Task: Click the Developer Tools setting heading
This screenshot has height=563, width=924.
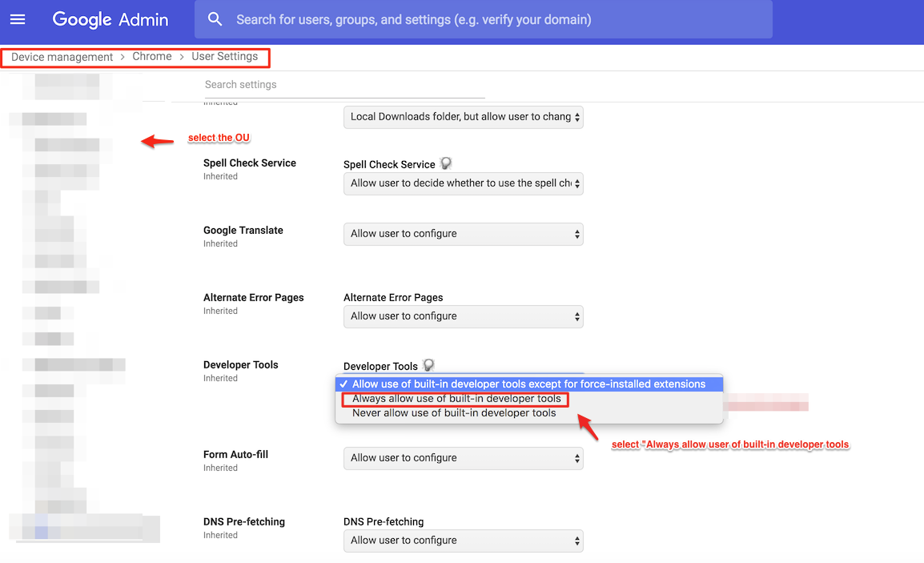Action: (x=240, y=365)
